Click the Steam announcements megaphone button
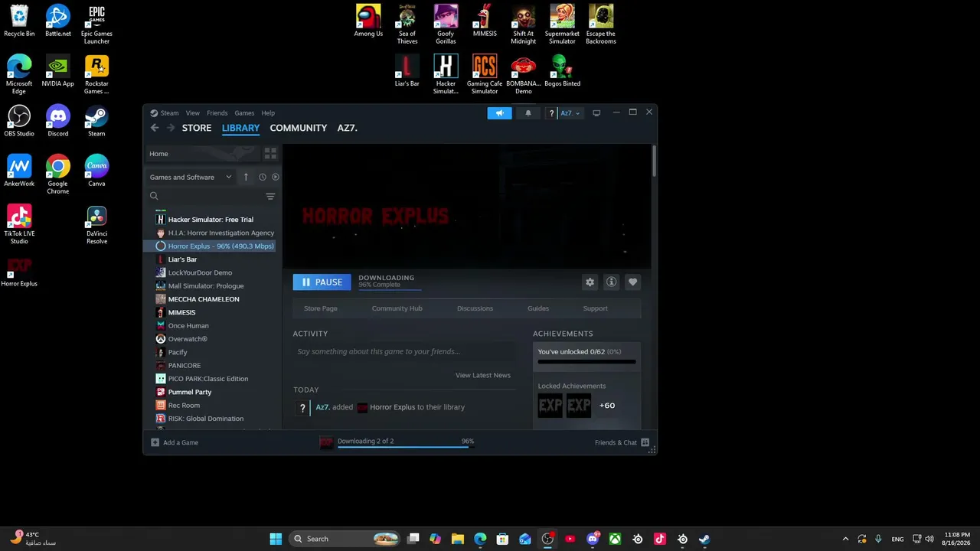Viewport: 980px width, 551px height. coord(499,113)
